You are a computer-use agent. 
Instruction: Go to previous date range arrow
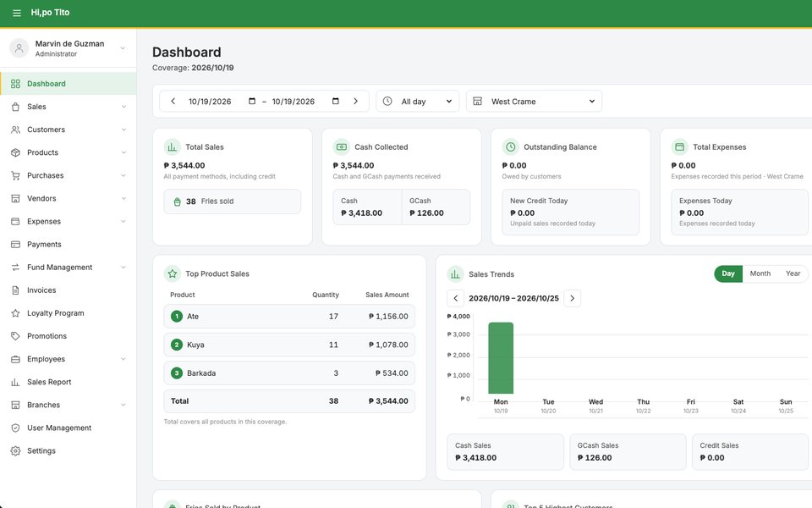[x=173, y=101]
